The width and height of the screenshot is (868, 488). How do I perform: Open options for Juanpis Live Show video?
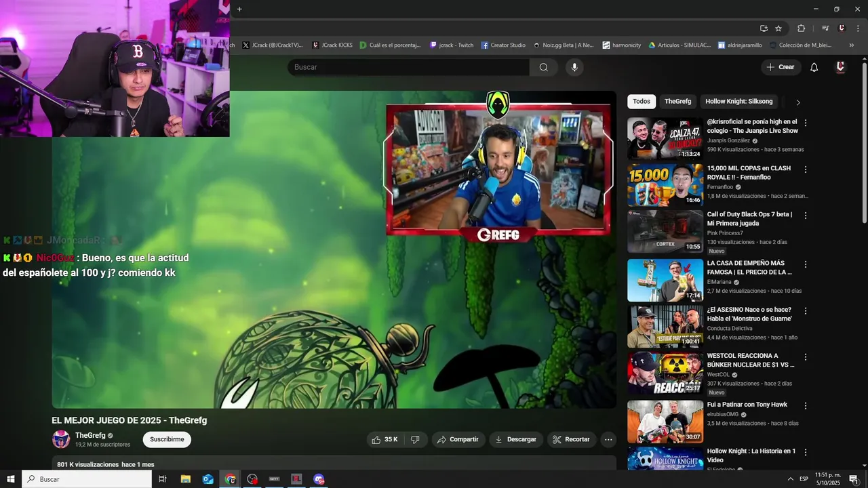click(x=806, y=123)
